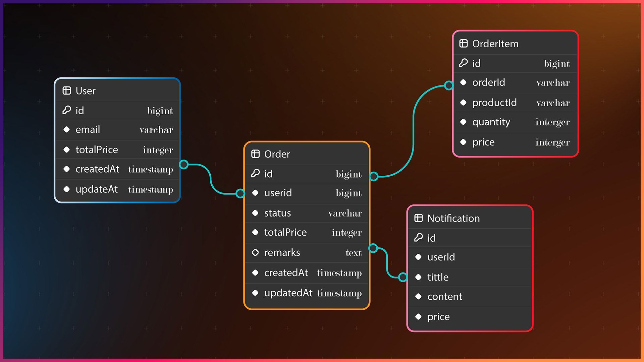Click the quantity field name in OrderItem
The height and width of the screenshot is (362, 644).
491,122
